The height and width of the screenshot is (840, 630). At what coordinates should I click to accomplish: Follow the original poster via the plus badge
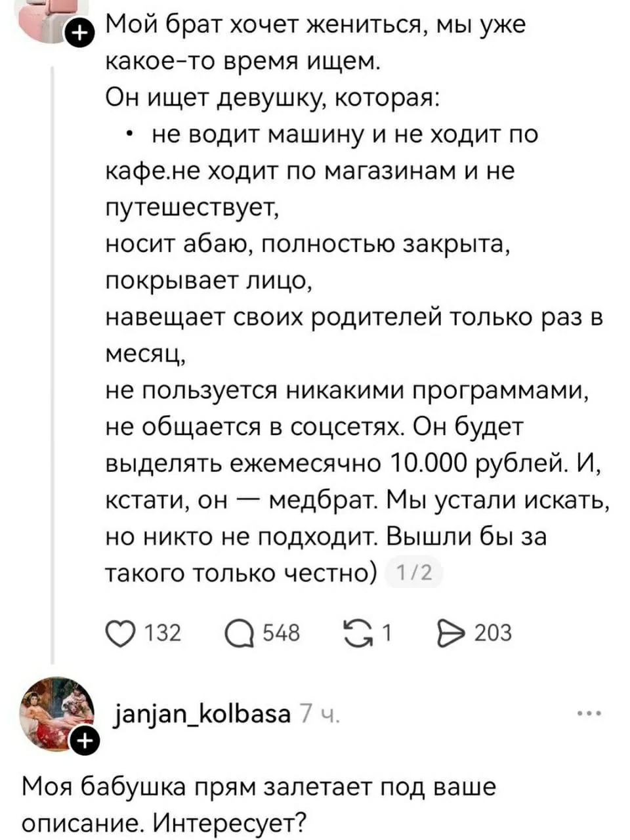pos(79,32)
